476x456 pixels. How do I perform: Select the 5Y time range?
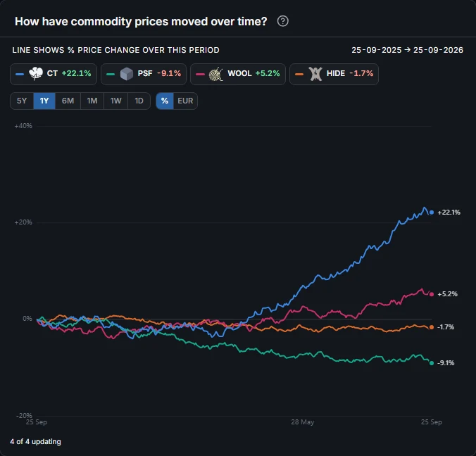pos(22,101)
